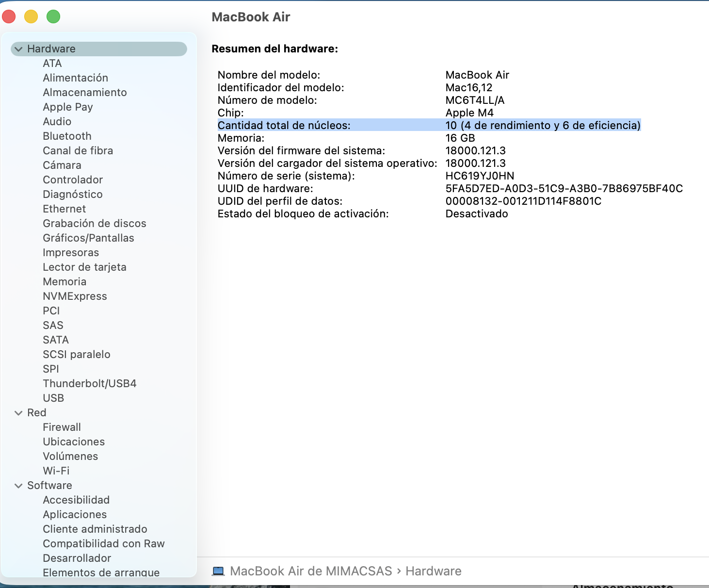Select Ethernet in the sidebar

click(64, 209)
